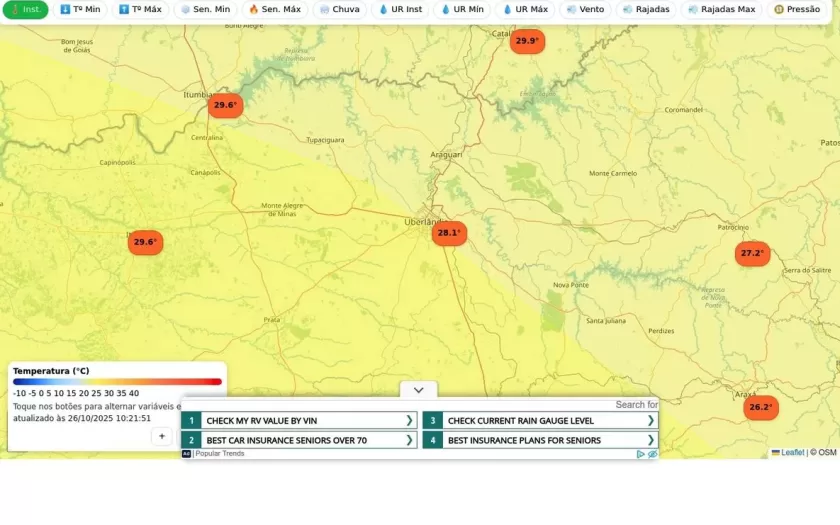Image resolution: width=840 pixels, height=525 pixels.
Task: Select the UR Máx humidity button
Action: [x=524, y=9]
